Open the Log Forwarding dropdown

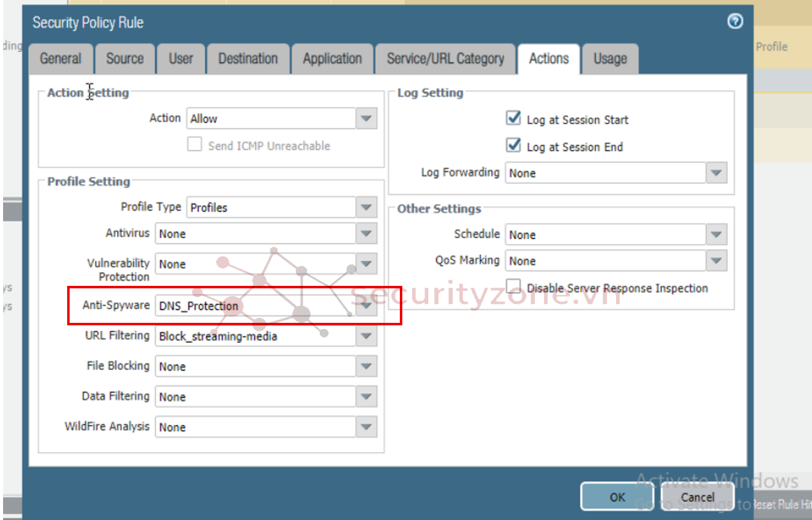click(x=716, y=173)
